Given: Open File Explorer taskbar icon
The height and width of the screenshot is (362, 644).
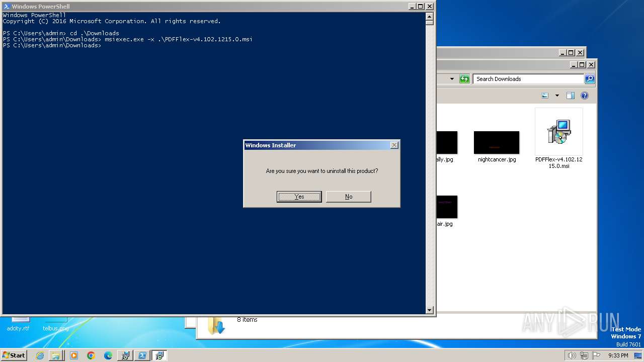Looking at the screenshot, I should pos(56,355).
